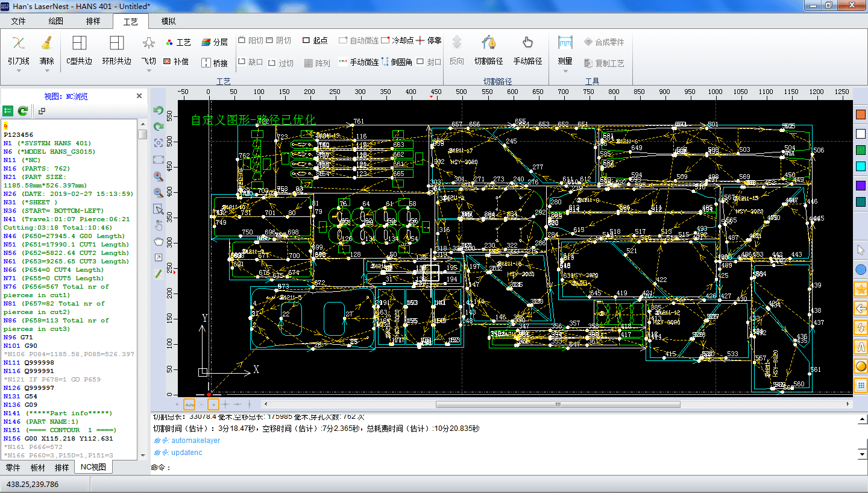Click the green undo arrow icon
Image resolution: width=868 pixels, height=493 pixels.
click(x=159, y=110)
